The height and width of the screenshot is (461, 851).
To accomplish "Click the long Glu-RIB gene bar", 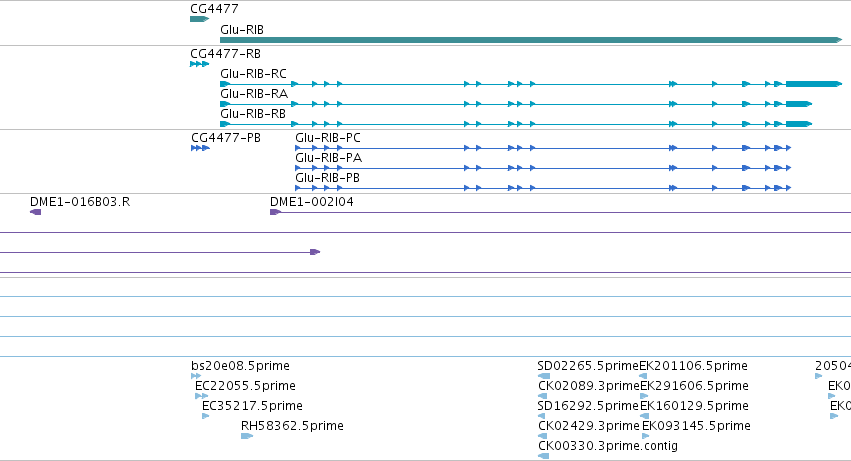I will click(531, 40).
